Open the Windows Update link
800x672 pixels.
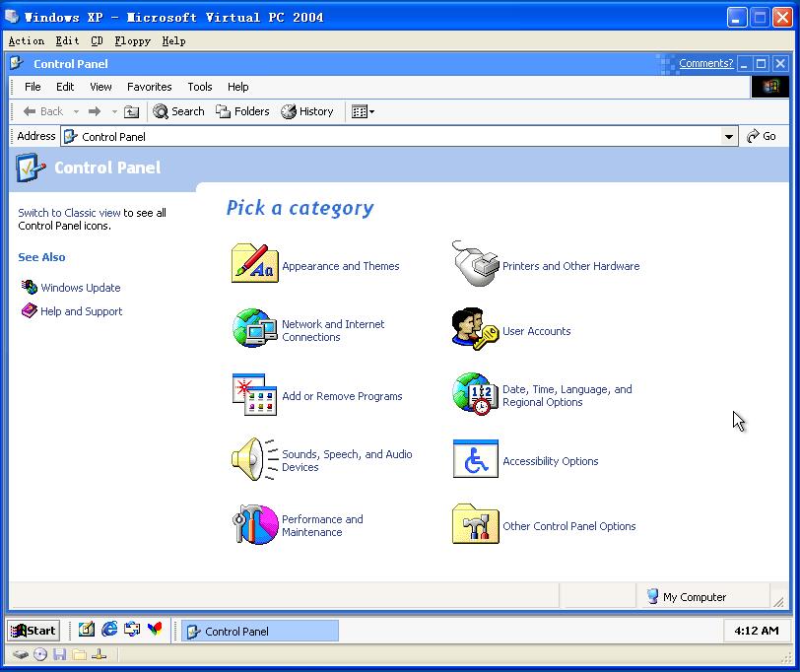(81, 288)
